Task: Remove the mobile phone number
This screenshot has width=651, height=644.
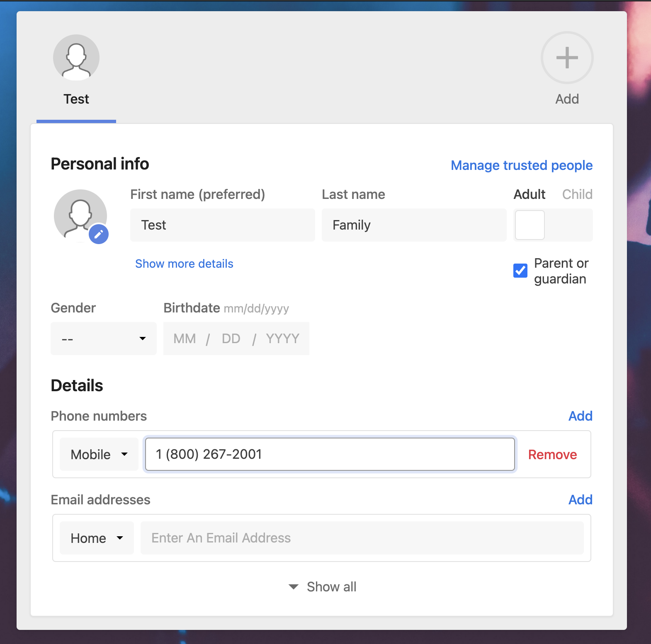Action: click(x=552, y=455)
